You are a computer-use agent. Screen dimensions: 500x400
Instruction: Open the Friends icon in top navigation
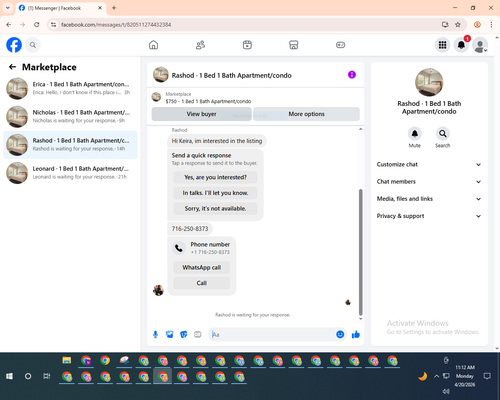pos(200,45)
